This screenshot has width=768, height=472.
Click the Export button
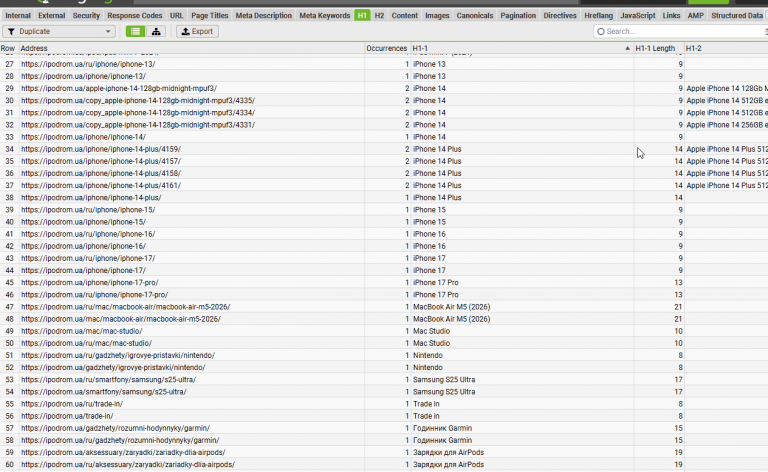pyautogui.click(x=197, y=31)
